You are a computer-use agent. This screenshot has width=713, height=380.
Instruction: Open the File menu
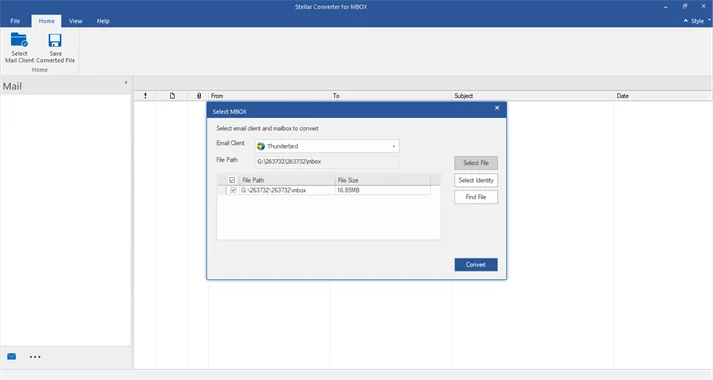tap(15, 21)
